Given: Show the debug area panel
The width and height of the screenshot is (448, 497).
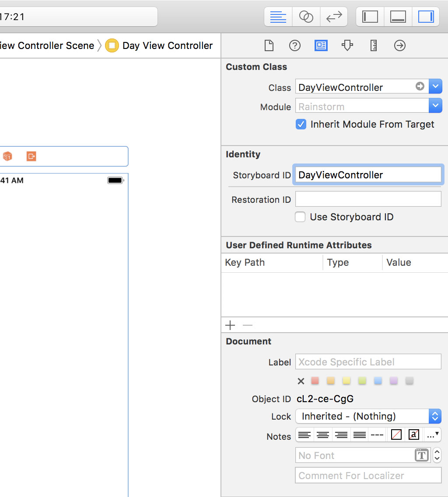Looking at the screenshot, I should 398,17.
